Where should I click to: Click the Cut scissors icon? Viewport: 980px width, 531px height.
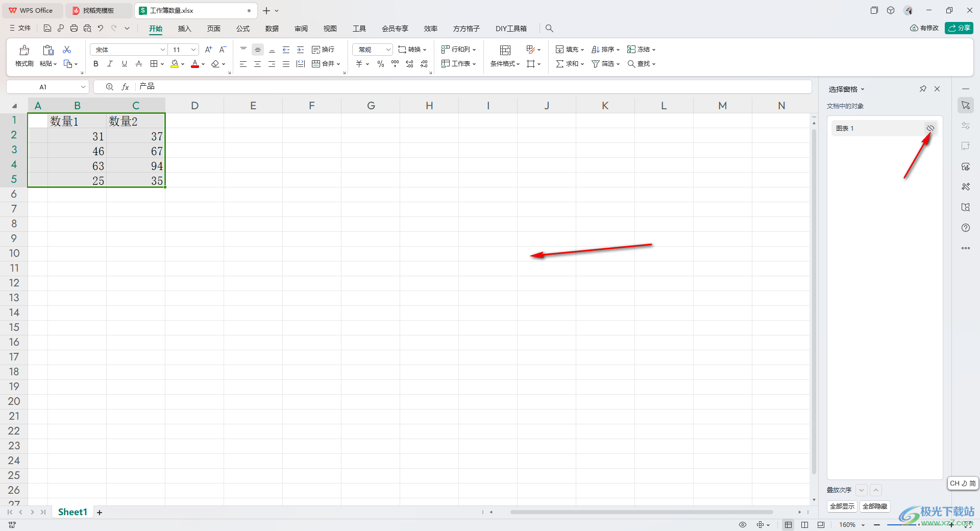67,50
